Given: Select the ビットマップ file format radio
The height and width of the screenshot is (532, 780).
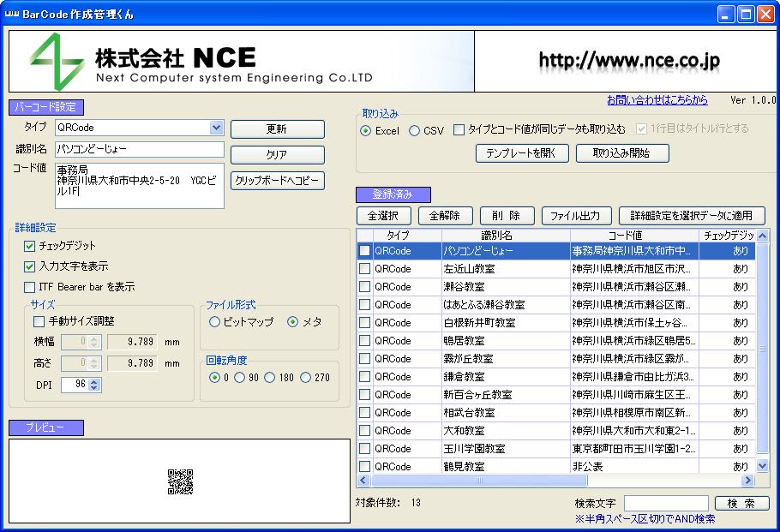Looking at the screenshot, I should pos(215,322).
